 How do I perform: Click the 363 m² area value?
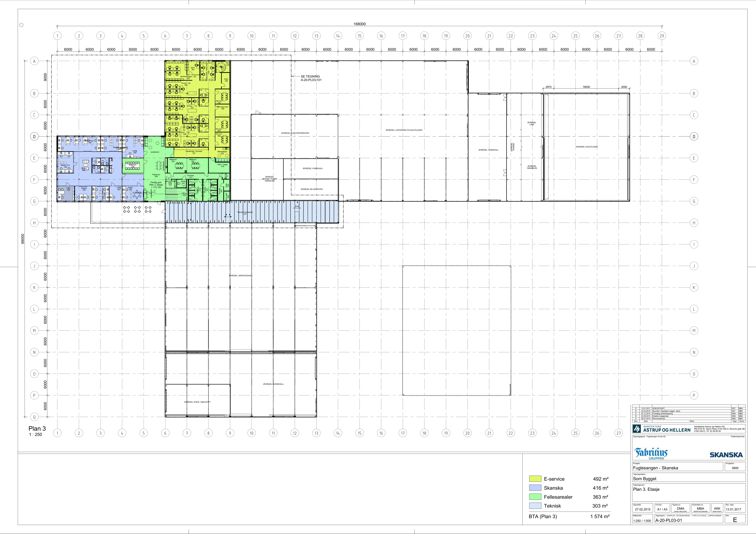pos(601,497)
